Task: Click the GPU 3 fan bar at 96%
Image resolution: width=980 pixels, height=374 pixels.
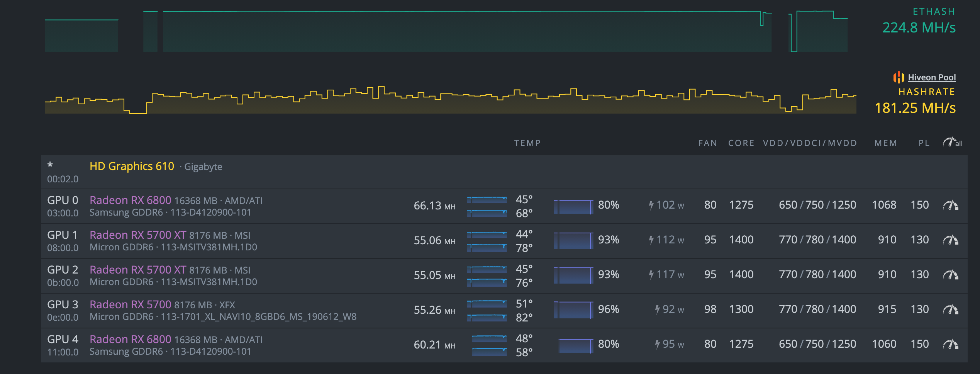Action: 573,310
